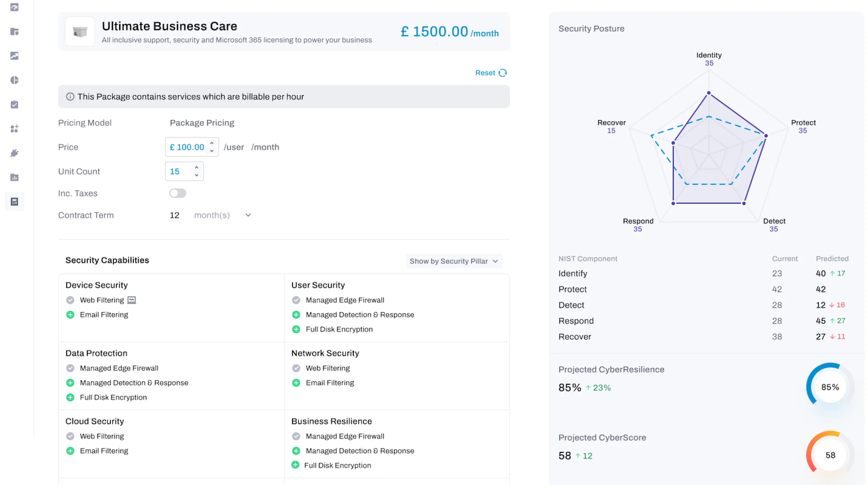Toggle Managed Edge Firewall under Data Protection

pyautogui.click(x=70, y=368)
